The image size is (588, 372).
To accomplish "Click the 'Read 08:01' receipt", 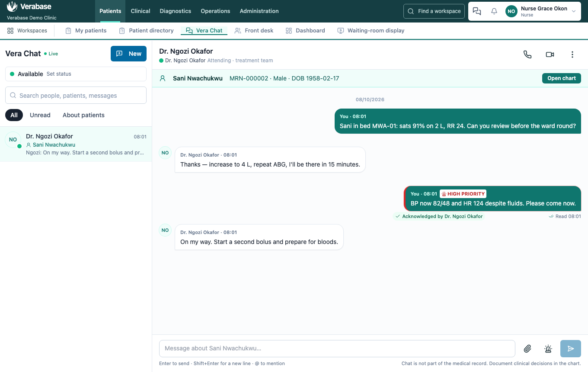I will 565,216.
